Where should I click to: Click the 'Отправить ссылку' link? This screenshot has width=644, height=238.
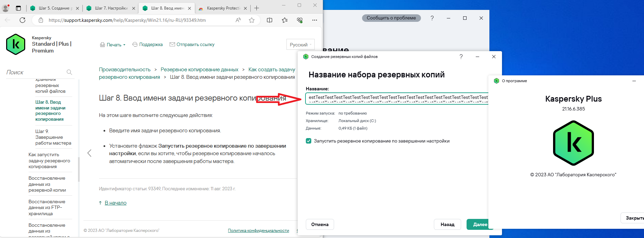(192, 45)
